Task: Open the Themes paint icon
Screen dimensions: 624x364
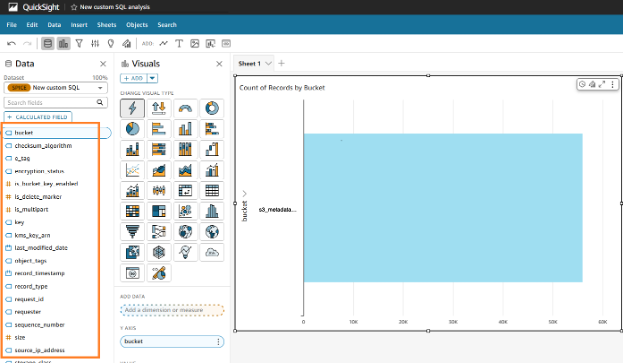Action: (127, 44)
